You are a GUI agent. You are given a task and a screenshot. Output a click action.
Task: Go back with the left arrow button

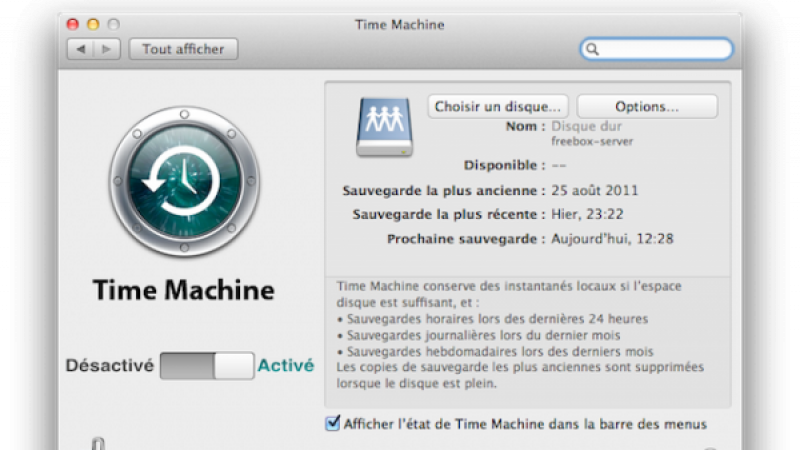coord(81,49)
